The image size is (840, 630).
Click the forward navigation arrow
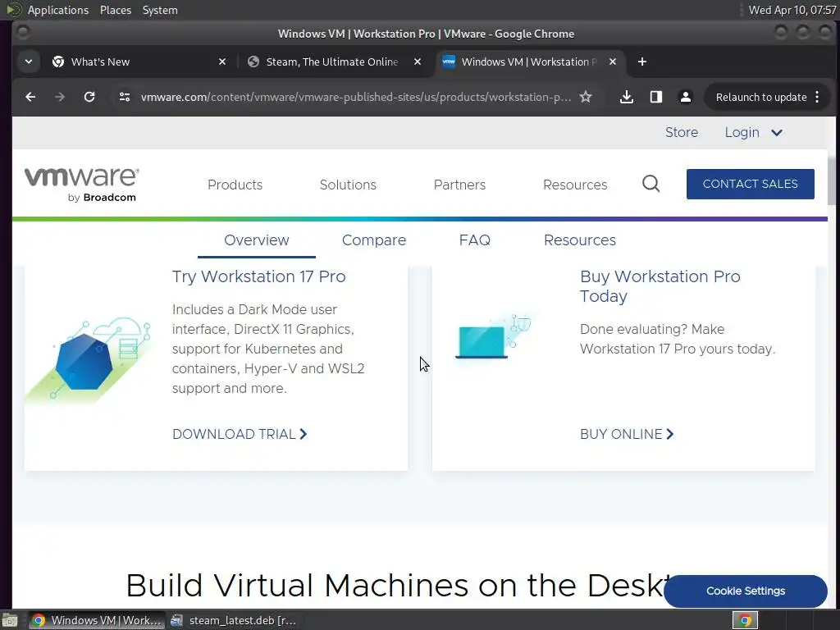pos(60,97)
